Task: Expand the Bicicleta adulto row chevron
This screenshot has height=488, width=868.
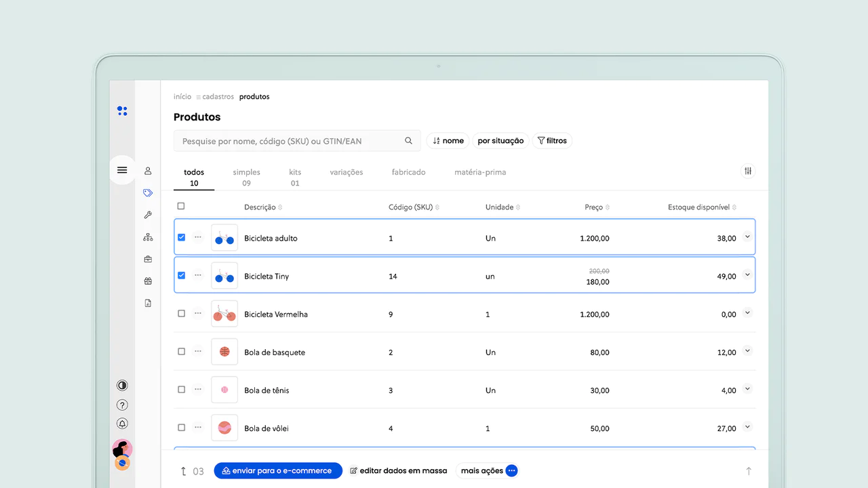Action: click(x=747, y=237)
